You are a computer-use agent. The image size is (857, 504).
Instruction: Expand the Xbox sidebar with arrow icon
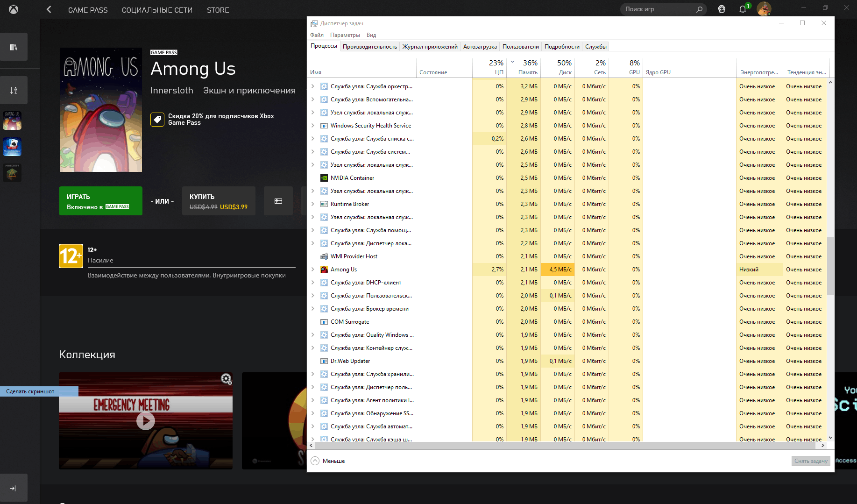14,488
